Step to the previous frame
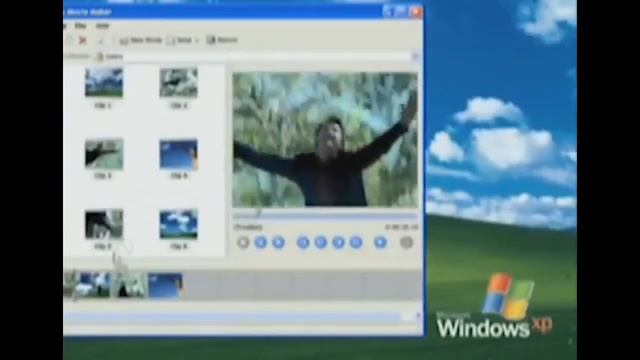640x360 pixels. coord(320,242)
